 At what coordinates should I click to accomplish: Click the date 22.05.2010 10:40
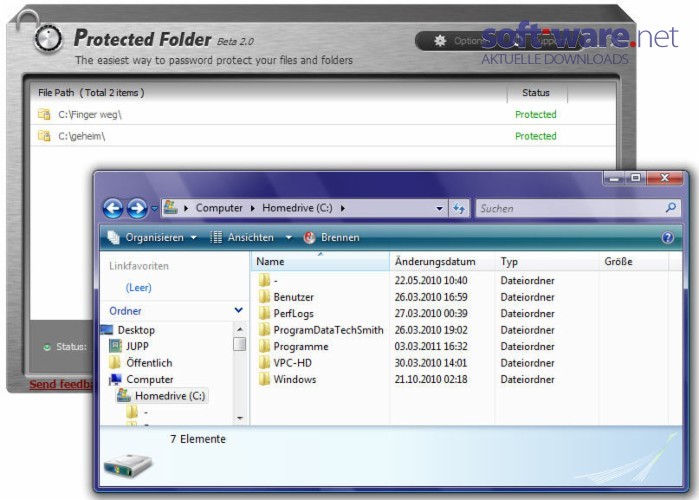(431, 281)
